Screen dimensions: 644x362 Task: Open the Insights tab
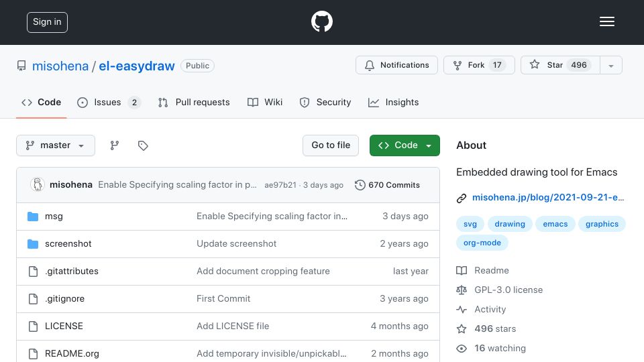tap(394, 102)
